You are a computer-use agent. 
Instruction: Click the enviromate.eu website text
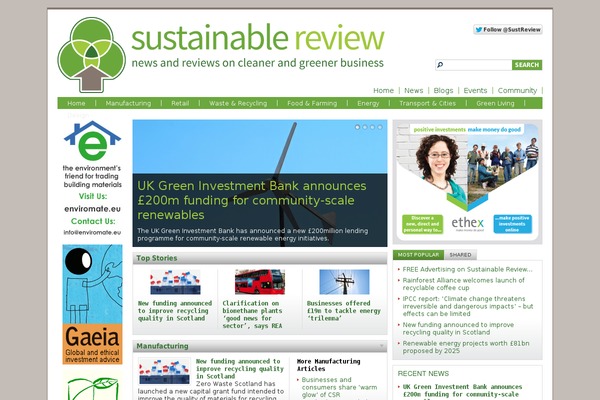tap(92, 209)
